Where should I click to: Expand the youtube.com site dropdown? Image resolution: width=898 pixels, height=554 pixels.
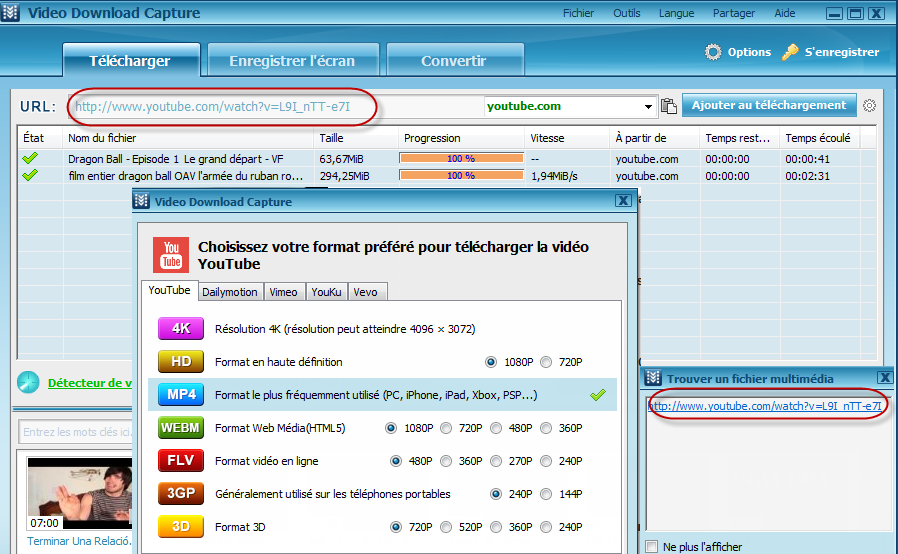pos(648,107)
